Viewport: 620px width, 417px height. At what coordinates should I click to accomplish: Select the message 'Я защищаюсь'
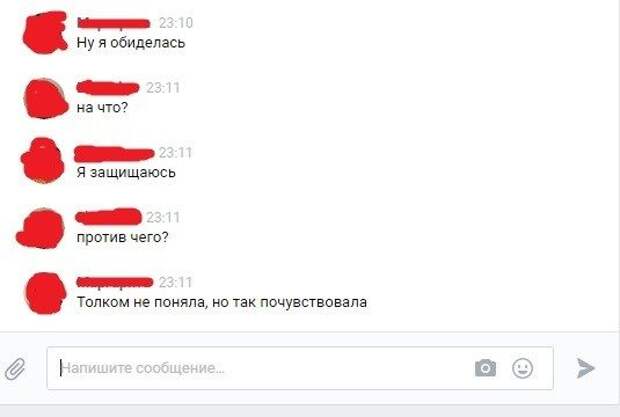(126, 172)
